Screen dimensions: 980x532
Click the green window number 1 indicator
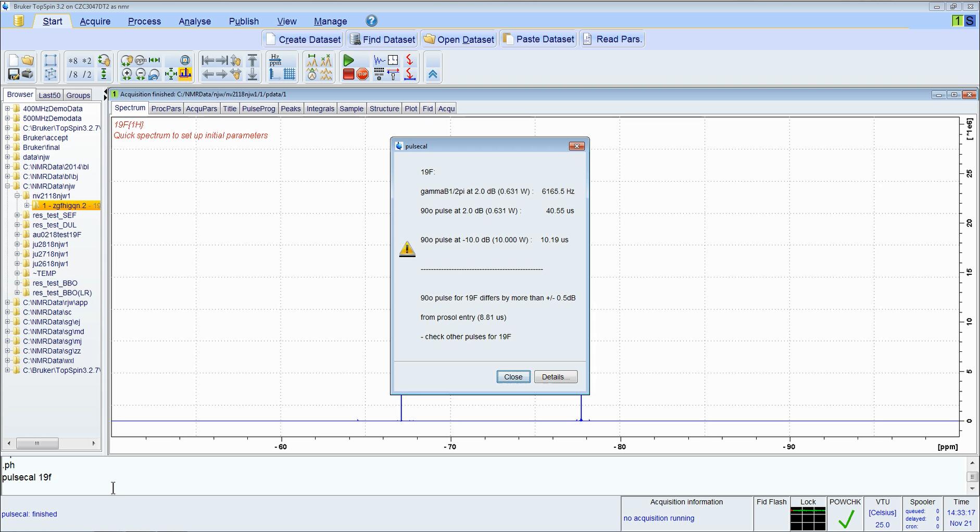pyautogui.click(x=957, y=21)
